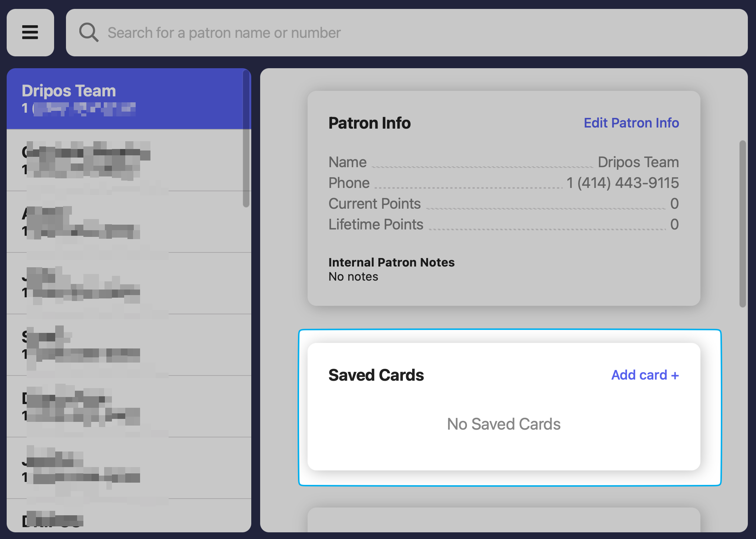Click the Edit Patron Info link

coord(631,123)
